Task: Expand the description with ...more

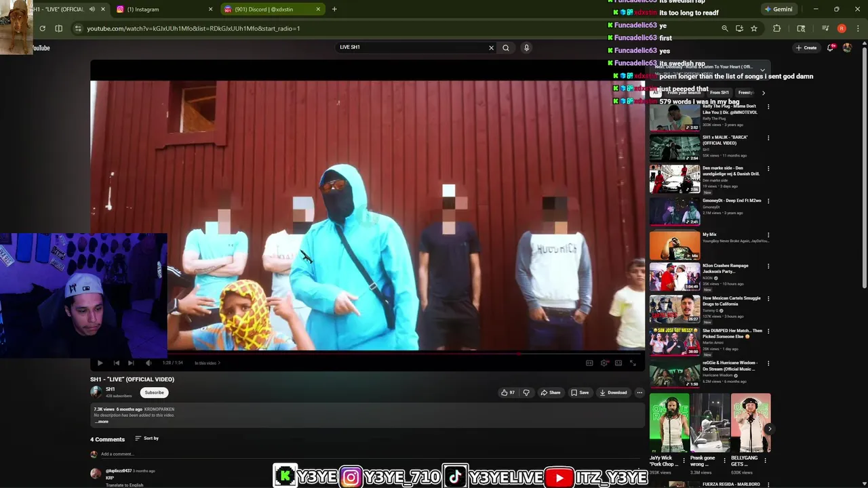Action: (x=101, y=422)
